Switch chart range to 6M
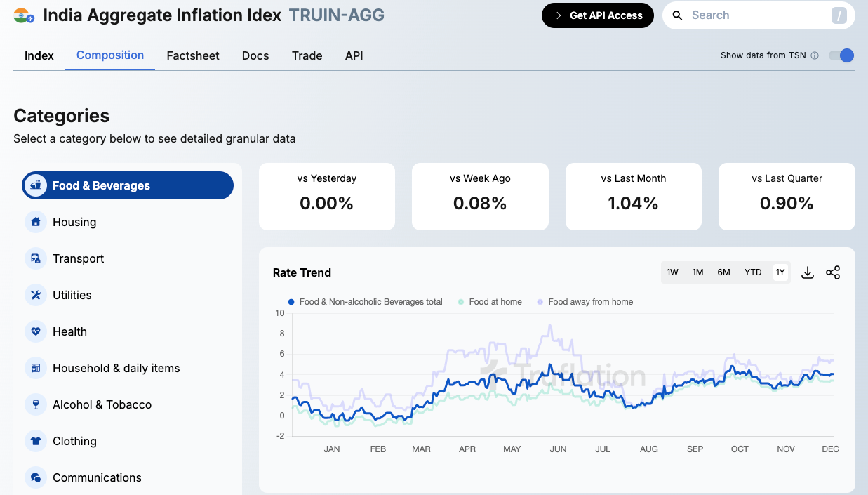 723,272
